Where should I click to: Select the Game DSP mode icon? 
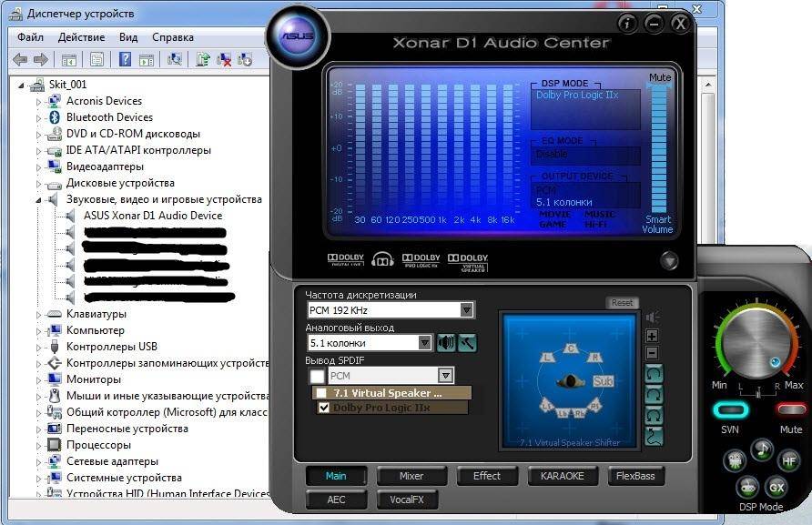[747, 487]
